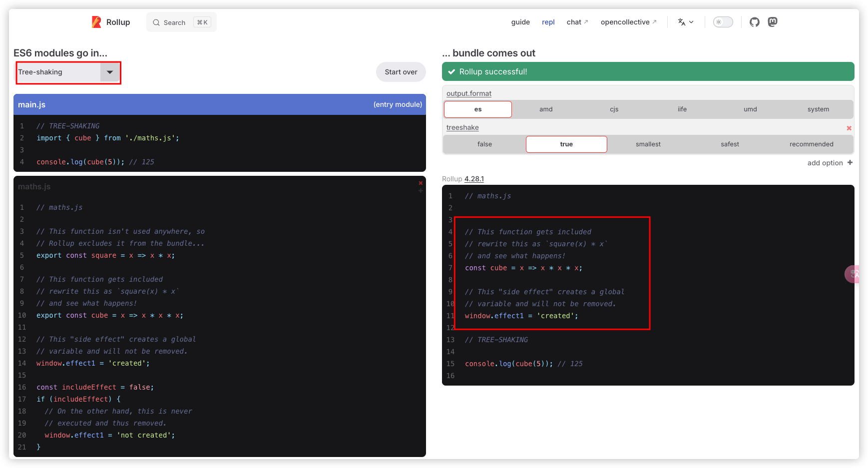
Task: Select the main.js entry module header
Action: pos(220,104)
